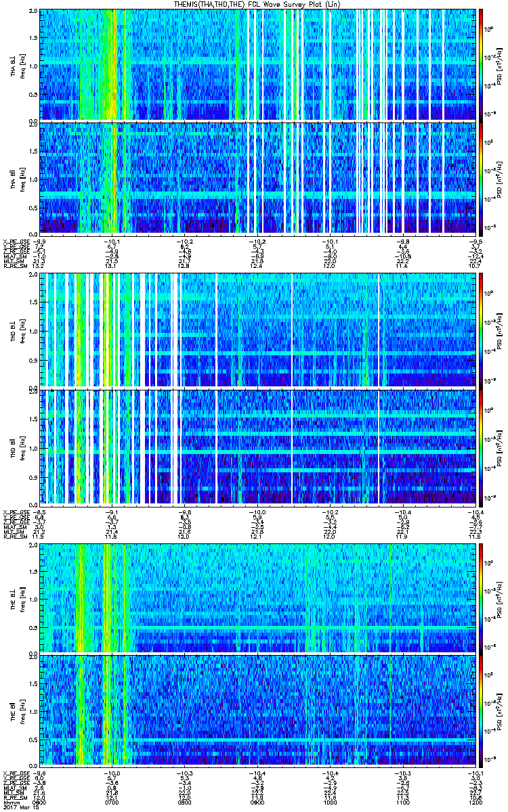The height and width of the screenshot is (812, 508).
Task: Click the 1.5 frequency tick on THD BL
Action: click(33, 302)
